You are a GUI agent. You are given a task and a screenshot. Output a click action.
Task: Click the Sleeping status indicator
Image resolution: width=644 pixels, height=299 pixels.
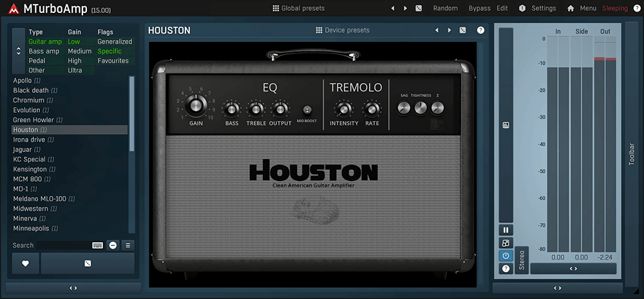click(x=615, y=8)
